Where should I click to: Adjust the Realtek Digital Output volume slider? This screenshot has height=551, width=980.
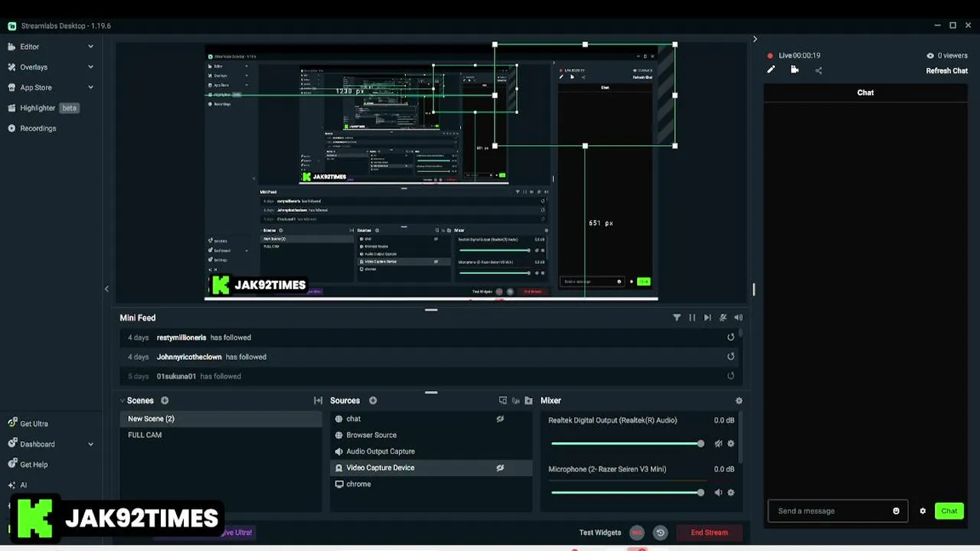[x=626, y=444]
